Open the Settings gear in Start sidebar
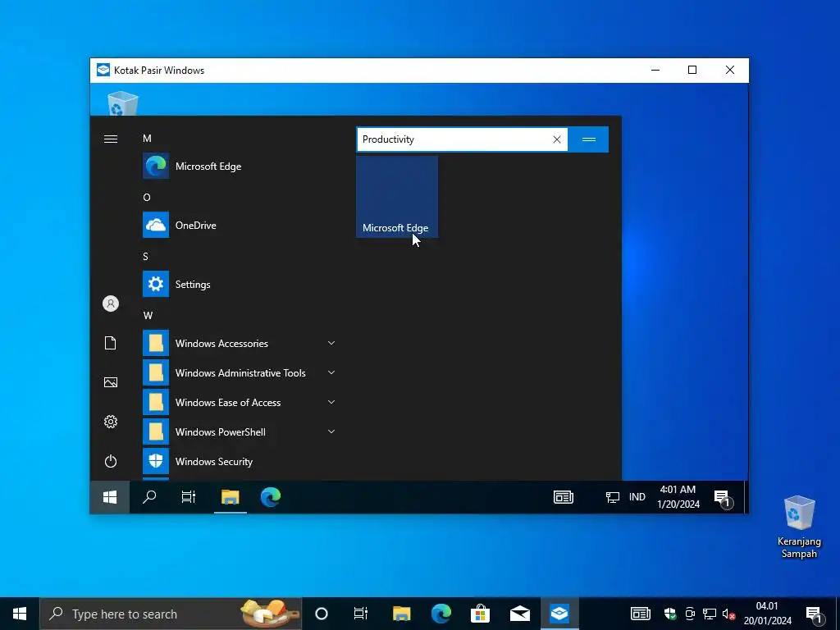This screenshot has height=630, width=840. pos(111,422)
